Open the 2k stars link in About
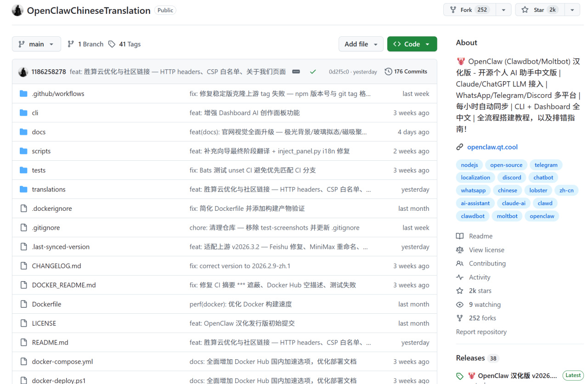Screen dimensions: 588x384 pyautogui.click(x=480, y=291)
